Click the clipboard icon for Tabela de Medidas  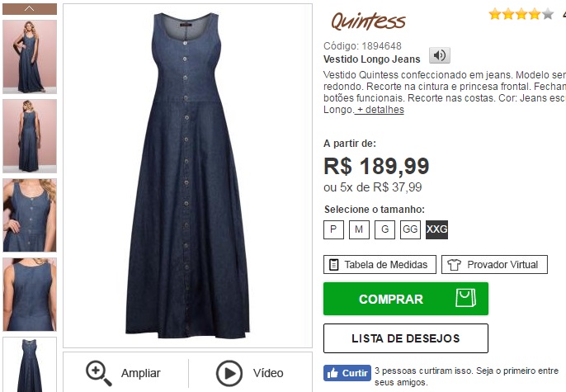click(334, 265)
